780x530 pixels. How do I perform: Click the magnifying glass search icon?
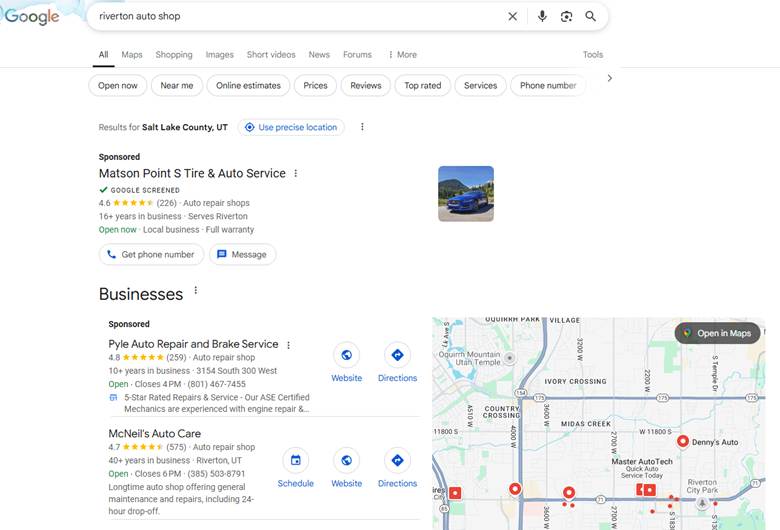[590, 16]
